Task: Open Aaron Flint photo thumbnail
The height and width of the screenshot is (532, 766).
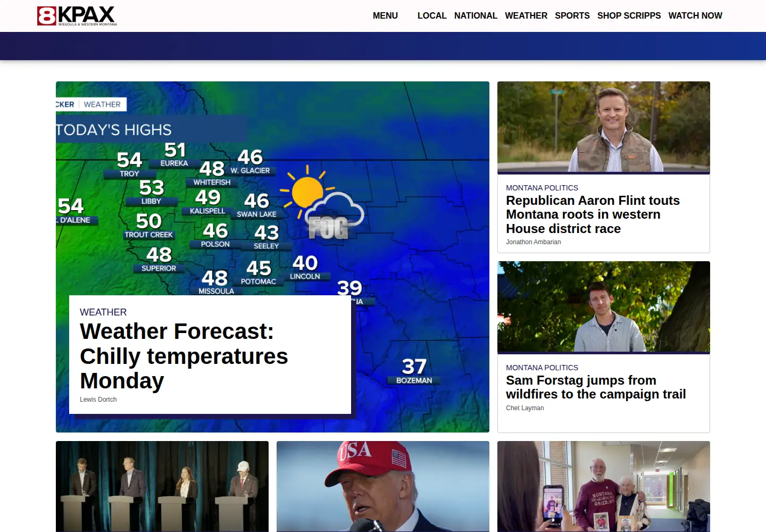Action: pyautogui.click(x=604, y=127)
